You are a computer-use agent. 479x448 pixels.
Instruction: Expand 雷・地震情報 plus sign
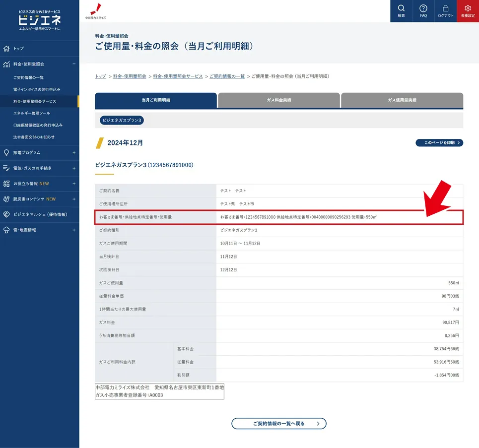click(x=74, y=230)
